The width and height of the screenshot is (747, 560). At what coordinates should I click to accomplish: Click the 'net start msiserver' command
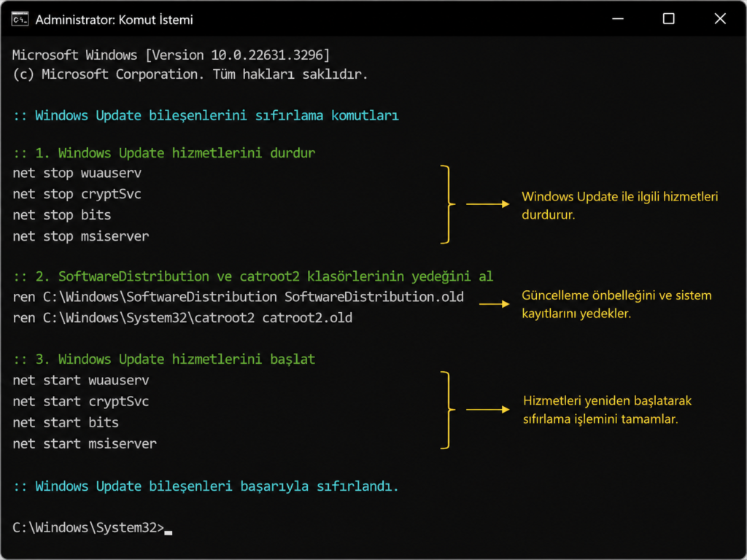(x=85, y=444)
